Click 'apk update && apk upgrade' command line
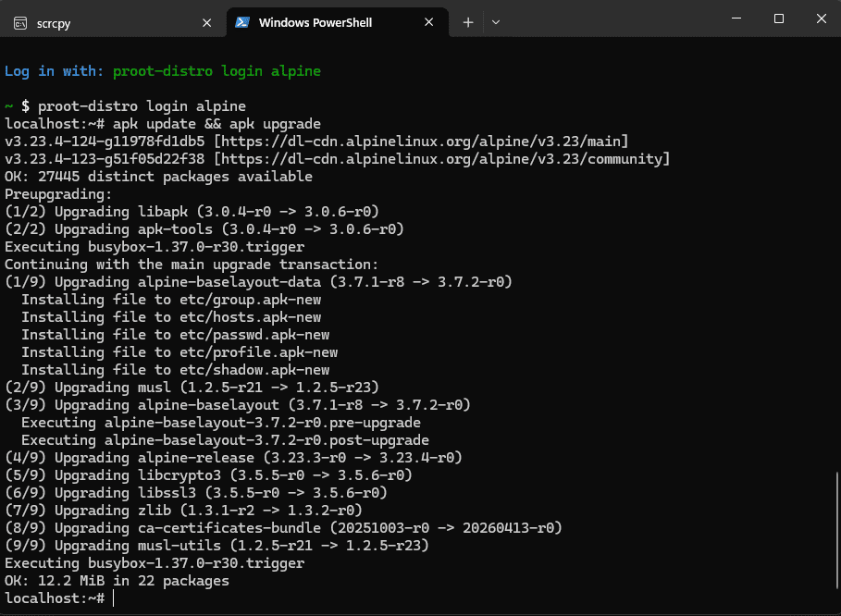 click(216, 124)
